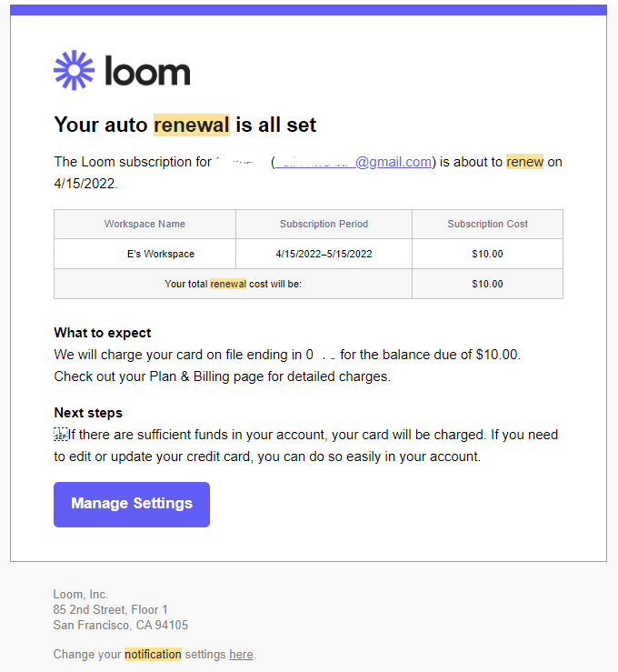The width and height of the screenshot is (618, 672).
Task: Click the 'Next steps' heading
Action: coord(88,413)
